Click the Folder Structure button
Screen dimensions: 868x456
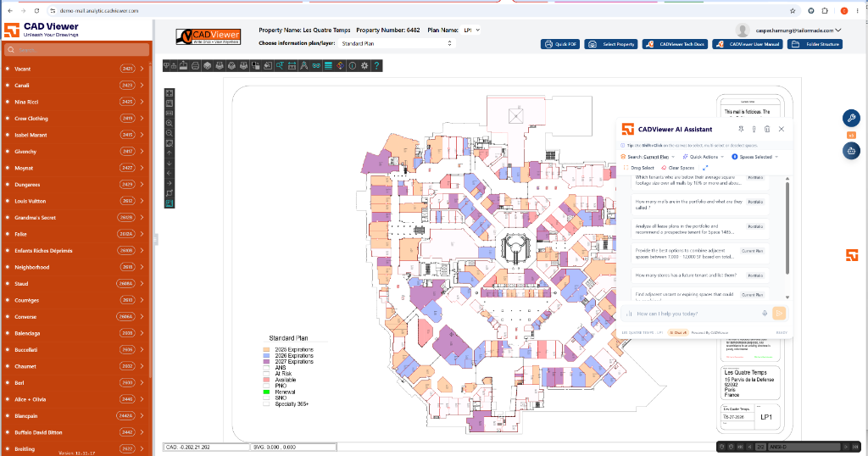pos(815,44)
